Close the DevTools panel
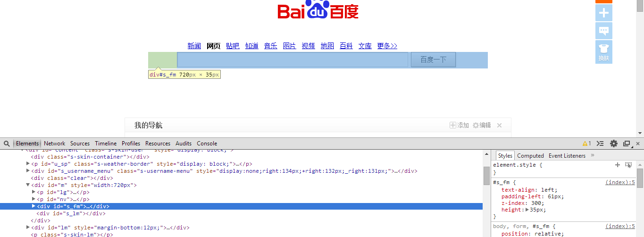Image resolution: width=644 pixels, height=237 pixels. (638, 144)
